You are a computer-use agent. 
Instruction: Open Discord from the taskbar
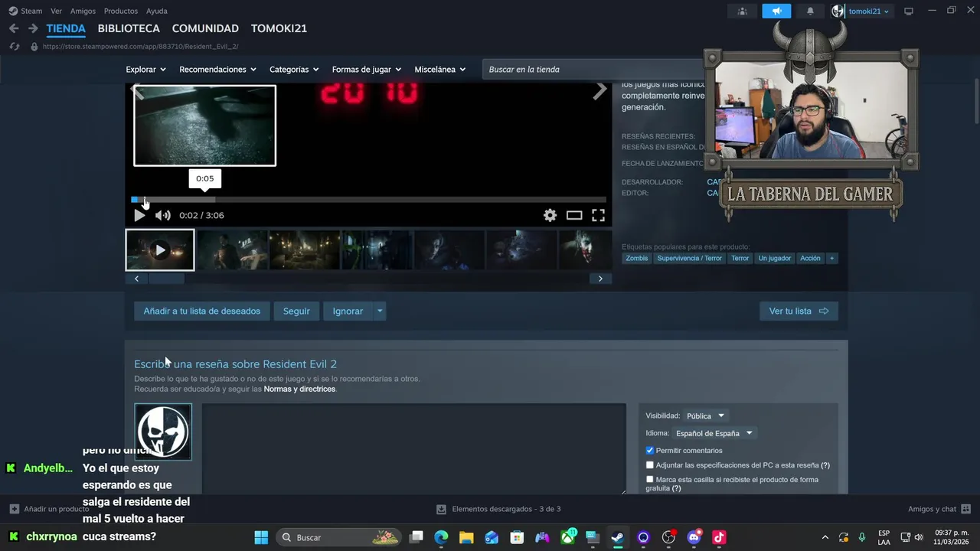pyautogui.click(x=694, y=537)
